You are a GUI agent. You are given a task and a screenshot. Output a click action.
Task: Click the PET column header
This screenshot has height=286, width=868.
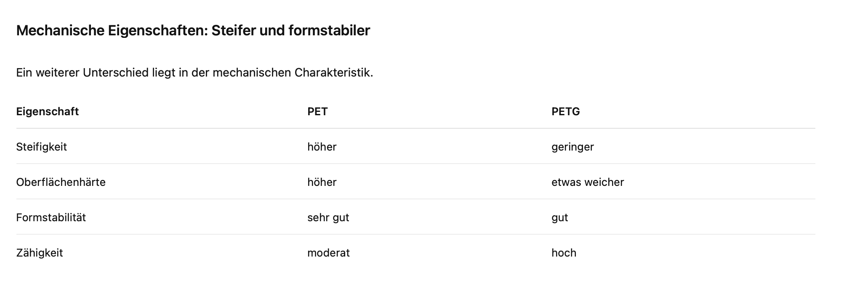317,111
